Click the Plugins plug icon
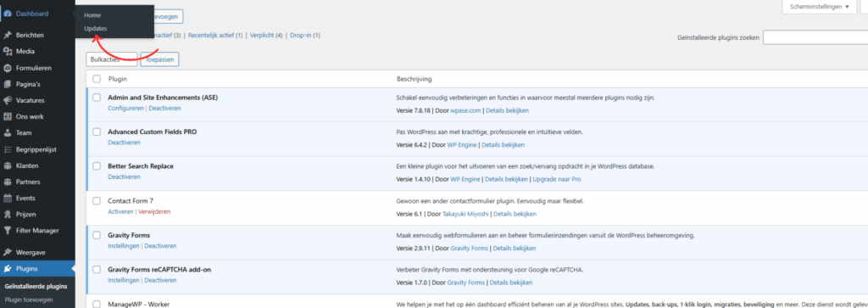This screenshot has width=868, height=308. click(7, 269)
